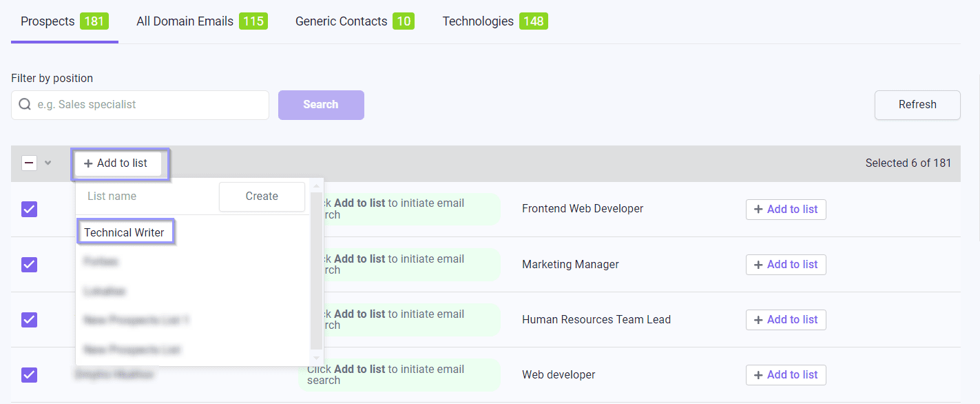Click the magnifier icon in position filter
The image size is (980, 404).
point(25,105)
